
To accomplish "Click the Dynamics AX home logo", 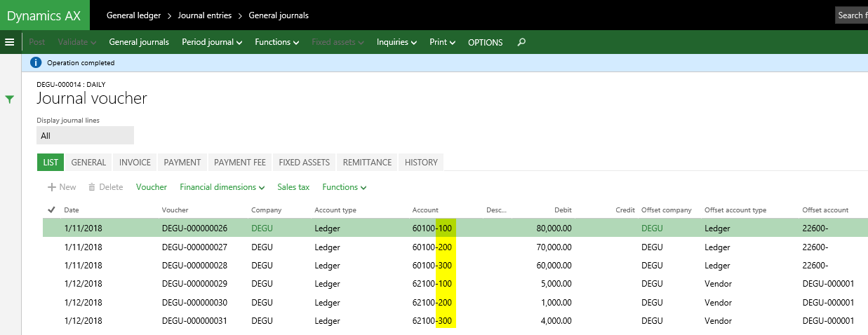I will pyautogui.click(x=44, y=15).
